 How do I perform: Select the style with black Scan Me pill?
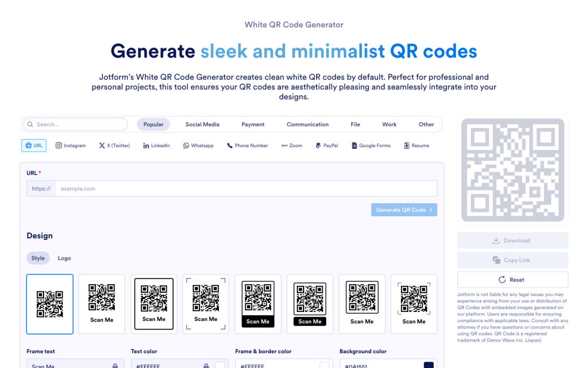point(310,304)
